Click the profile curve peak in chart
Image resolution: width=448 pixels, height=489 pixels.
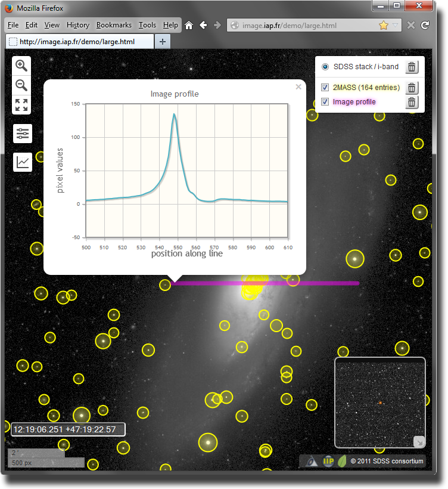pos(174,114)
